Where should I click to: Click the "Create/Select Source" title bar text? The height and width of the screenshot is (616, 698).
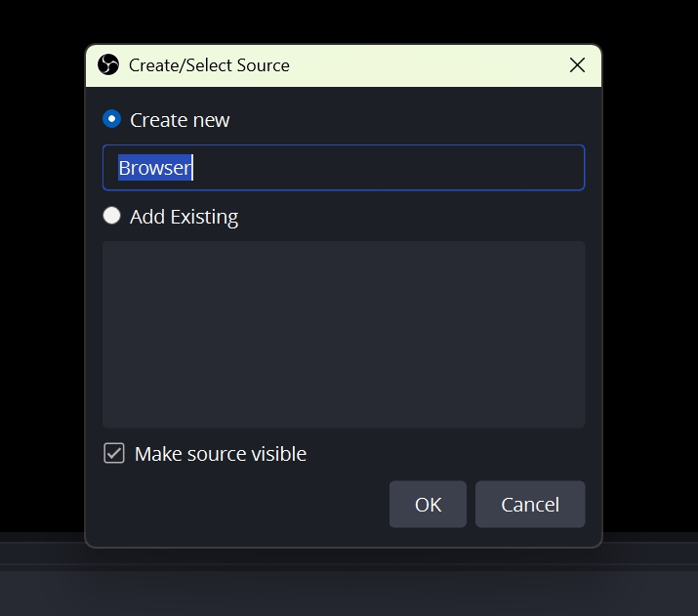pyautogui.click(x=209, y=65)
